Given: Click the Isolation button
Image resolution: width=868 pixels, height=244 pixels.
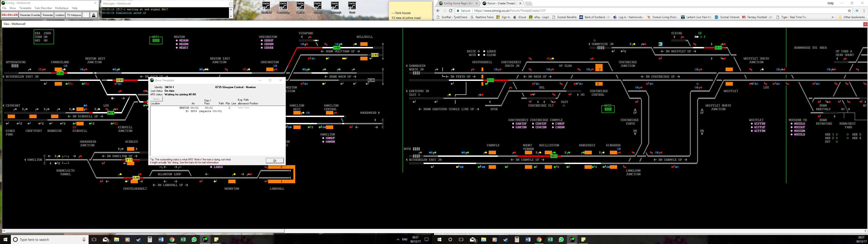Looking at the screenshot, I should pos(60,15).
